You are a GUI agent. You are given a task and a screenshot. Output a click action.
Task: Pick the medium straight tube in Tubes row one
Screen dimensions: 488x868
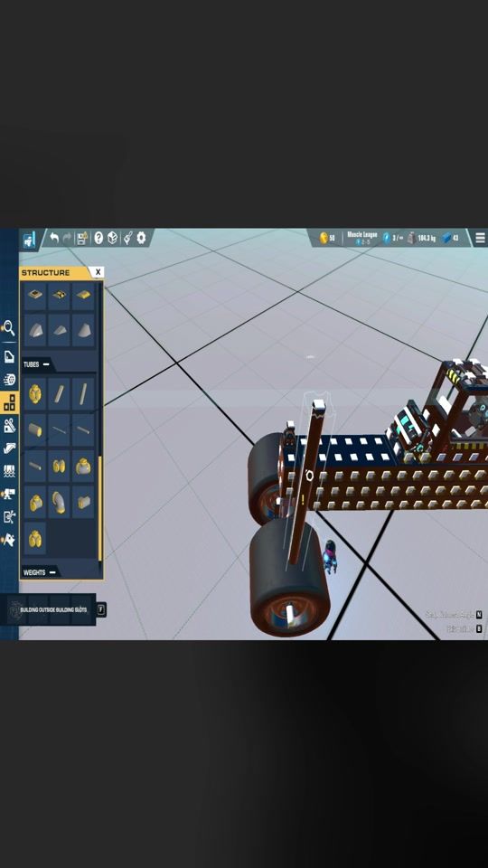coord(59,393)
